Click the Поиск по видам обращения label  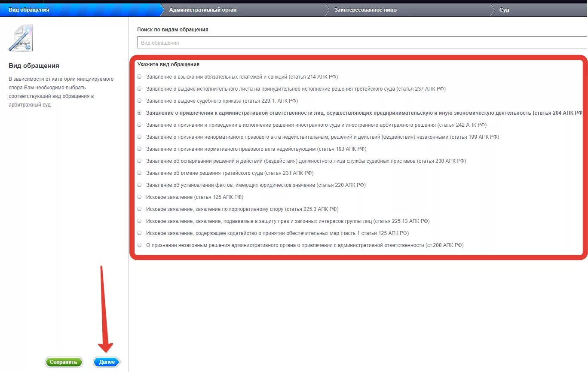(x=173, y=30)
